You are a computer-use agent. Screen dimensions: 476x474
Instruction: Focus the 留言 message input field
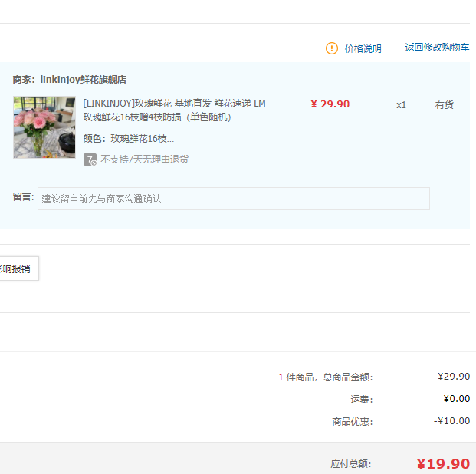(234, 199)
